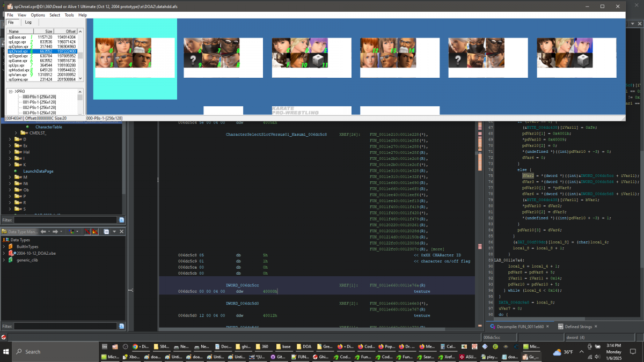Image resolution: width=644 pixels, height=362 pixels.
Task: Open the Options menu
Action: point(38,15)
